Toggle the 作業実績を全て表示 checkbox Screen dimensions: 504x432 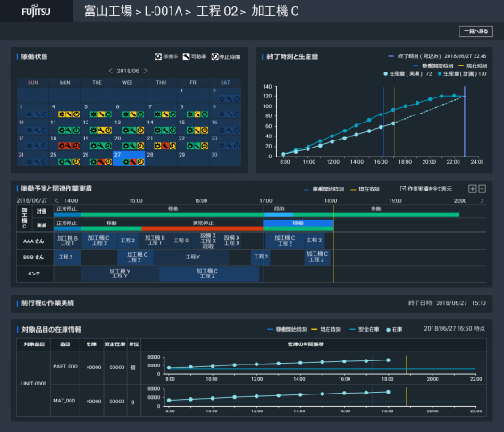(403, 189)
